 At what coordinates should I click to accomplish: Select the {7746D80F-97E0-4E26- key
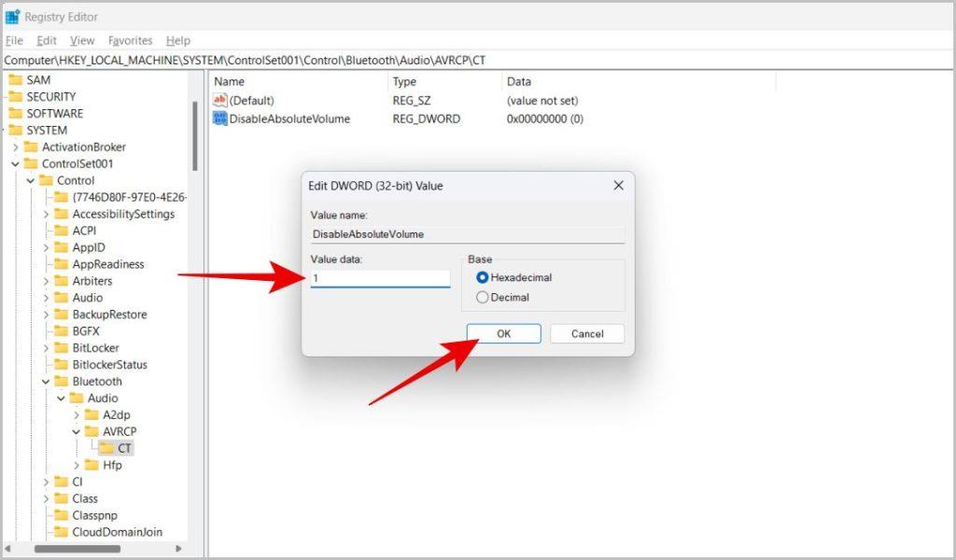[x=129, y=197]
